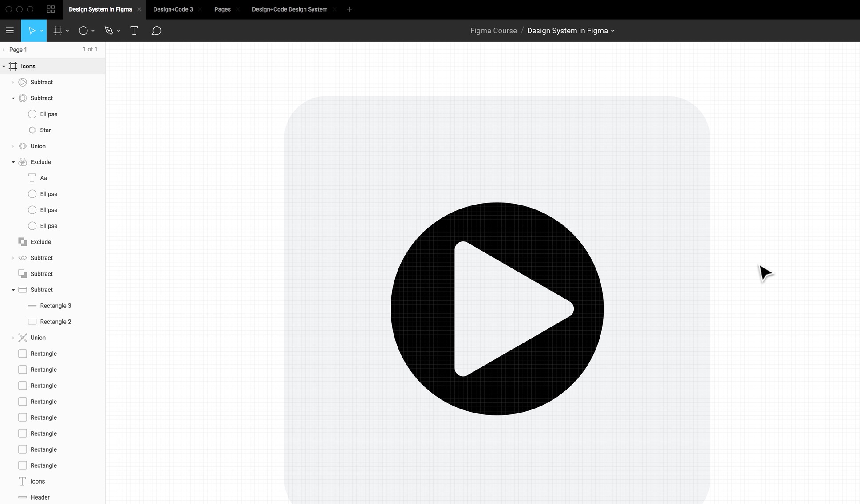
Task: Open the file browser grid icon
Action: [x=51, y=9]
